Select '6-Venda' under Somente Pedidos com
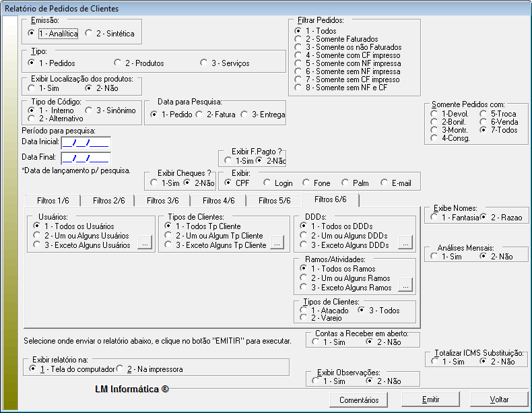The image size is (532, 413). pyautogui.click(x=484, y=122)
